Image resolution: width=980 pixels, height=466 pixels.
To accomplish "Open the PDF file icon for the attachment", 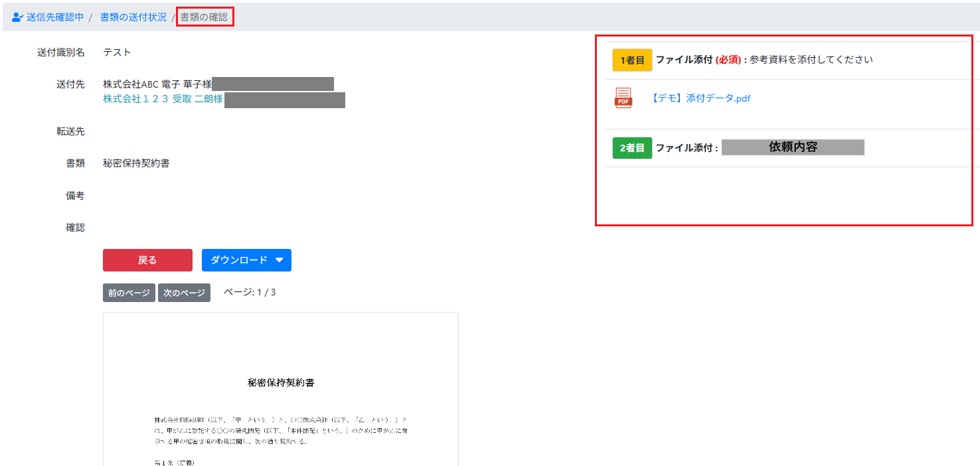I will tap(623, 98).
